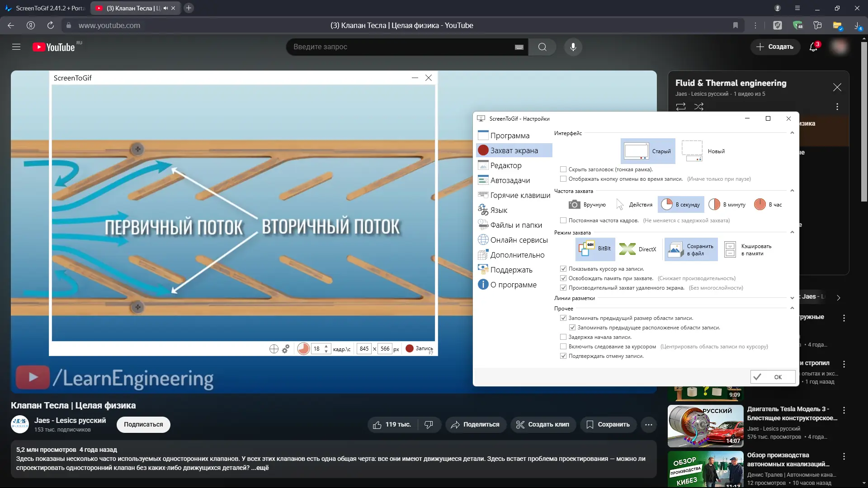Open the Редактор settings tab
This screenshot has height=488, width=868.
505,165
